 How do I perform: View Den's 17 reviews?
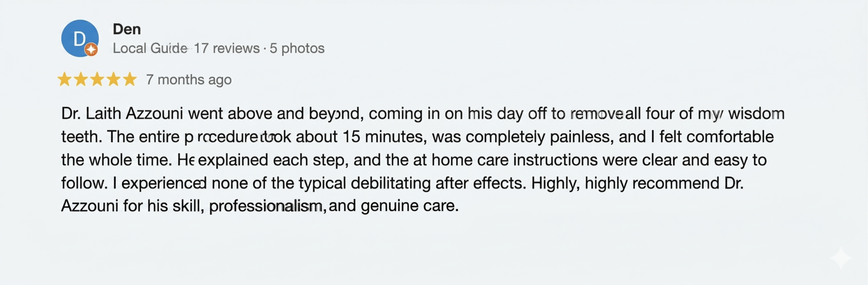tap(227, 48)
